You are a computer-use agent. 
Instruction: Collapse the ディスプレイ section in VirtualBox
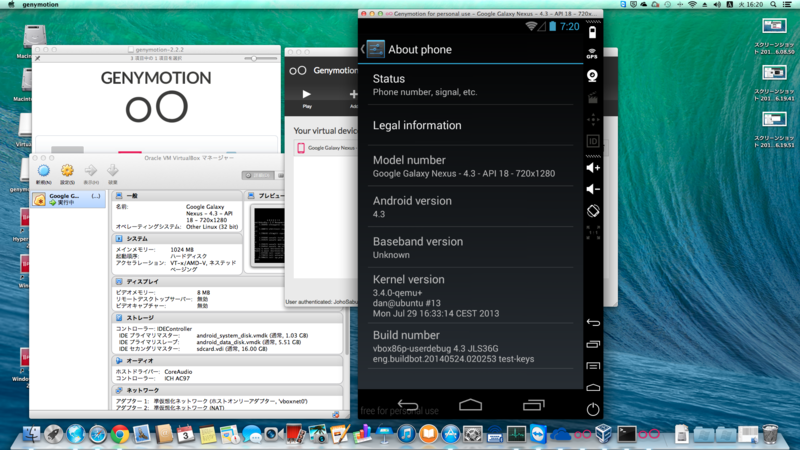click(x=199, y=281)
